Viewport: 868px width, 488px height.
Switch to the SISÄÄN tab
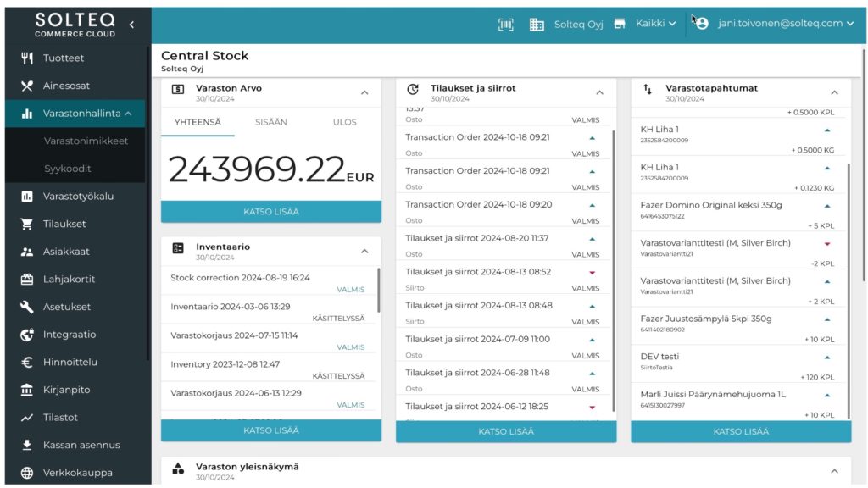270,122
